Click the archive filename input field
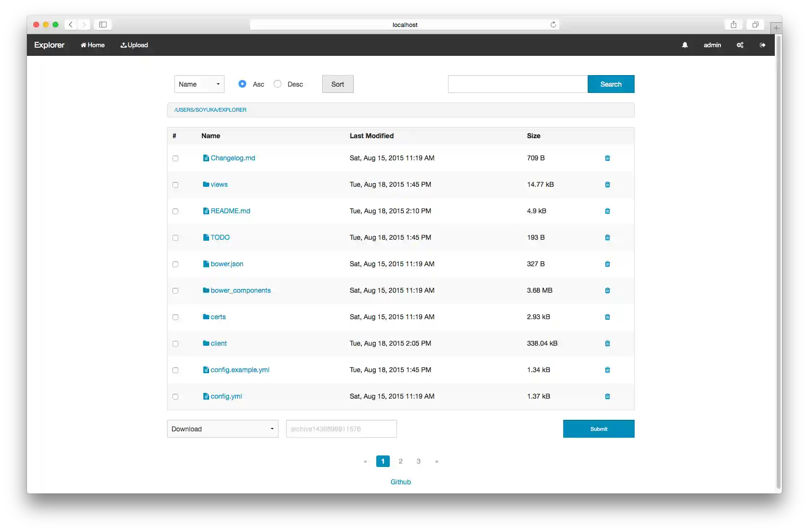Viewport: 809px width, 532px height. point(341,428)
